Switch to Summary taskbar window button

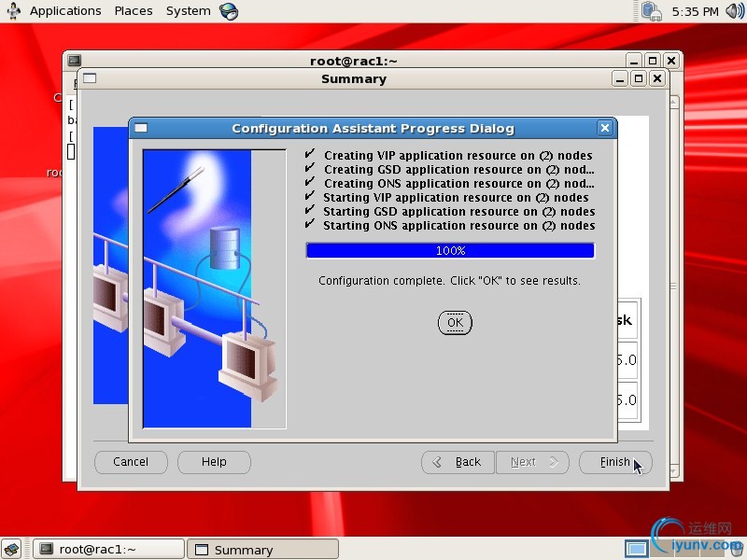click(x=263, y=549)
